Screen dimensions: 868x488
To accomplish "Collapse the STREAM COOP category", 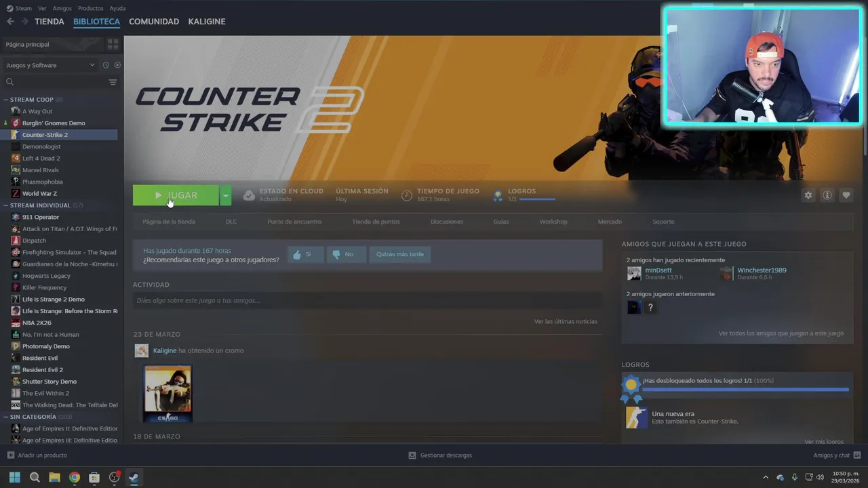I will (x=7, y=100).
